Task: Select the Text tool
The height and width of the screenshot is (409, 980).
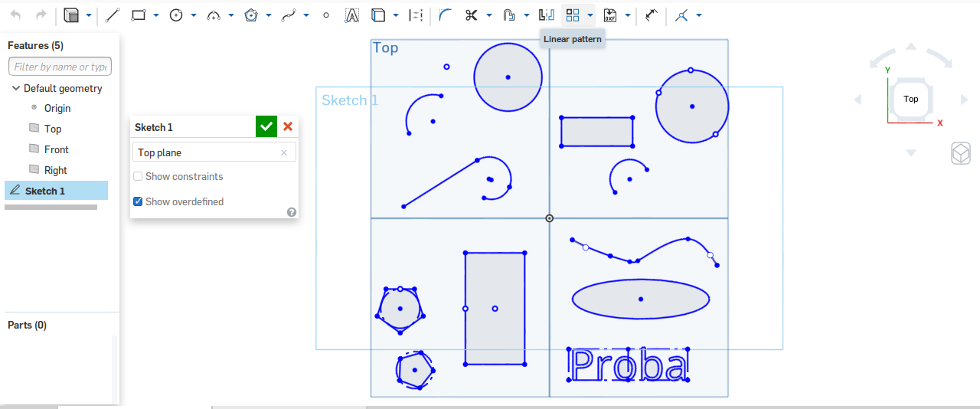Action: [x=351, y=15]
